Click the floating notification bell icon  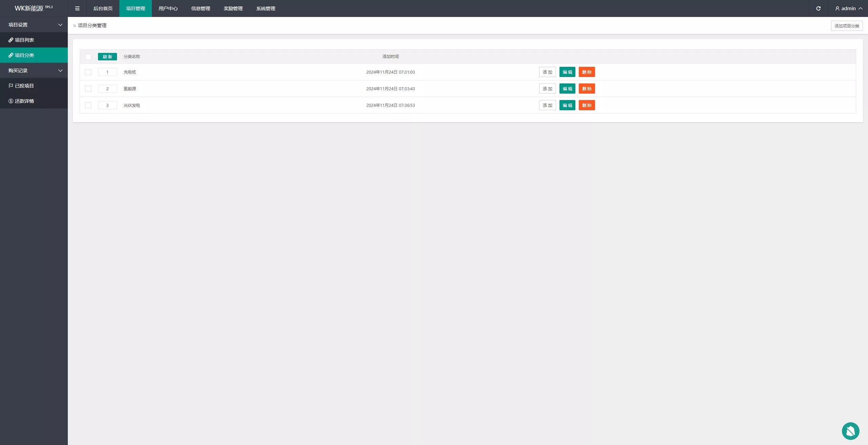[x=850, y=431]
